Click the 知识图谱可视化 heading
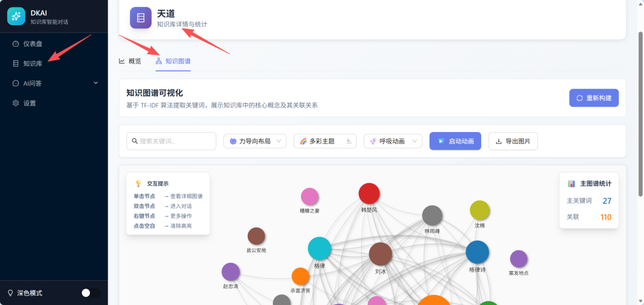Image resolution: width=644 pixels, height=305 pixels. (x=155, y=93)
